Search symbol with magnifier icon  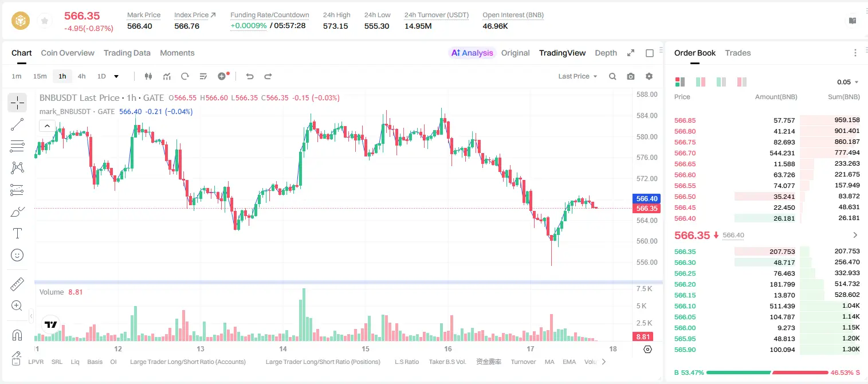point(612,76)
